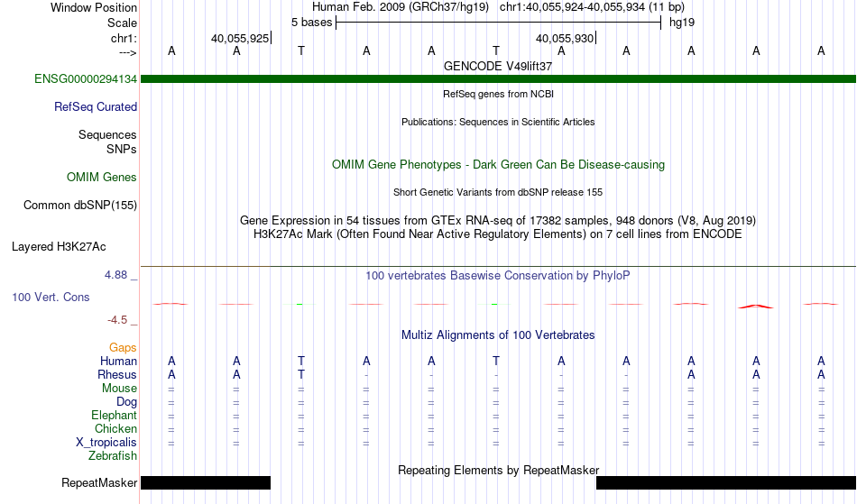Click the Dog alignment row label

click(126, 402)
